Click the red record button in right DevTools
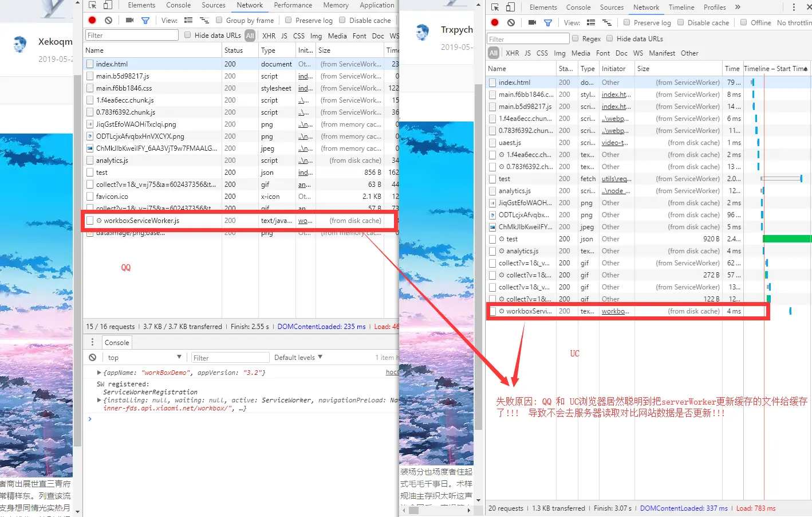This screenshot has width=812, height=517. (x=495, y=22)
